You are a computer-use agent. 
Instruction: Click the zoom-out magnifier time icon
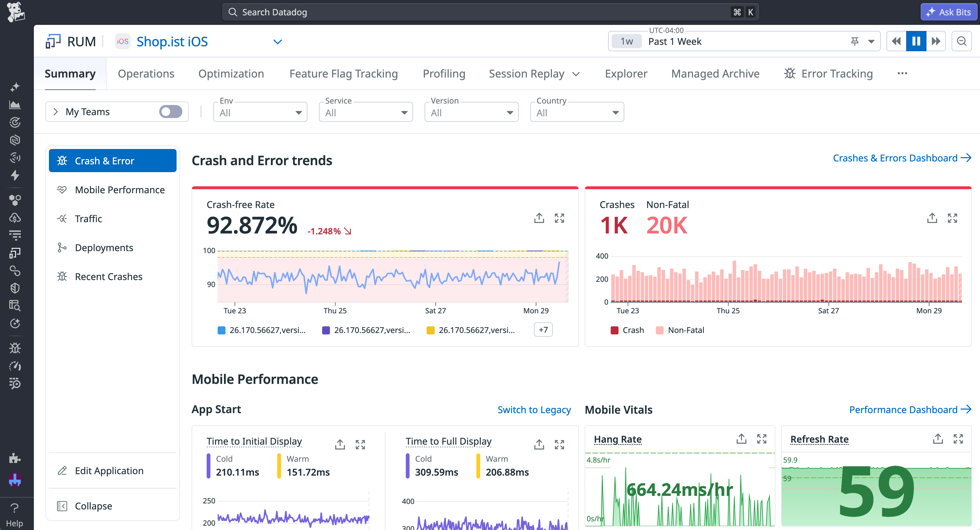961,41
